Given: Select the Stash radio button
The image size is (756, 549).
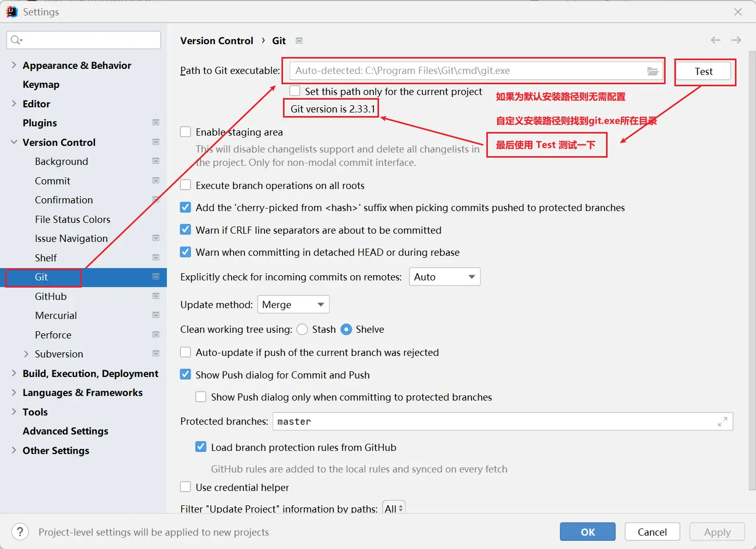Looking at the screenshot, I should click(302, 329).
